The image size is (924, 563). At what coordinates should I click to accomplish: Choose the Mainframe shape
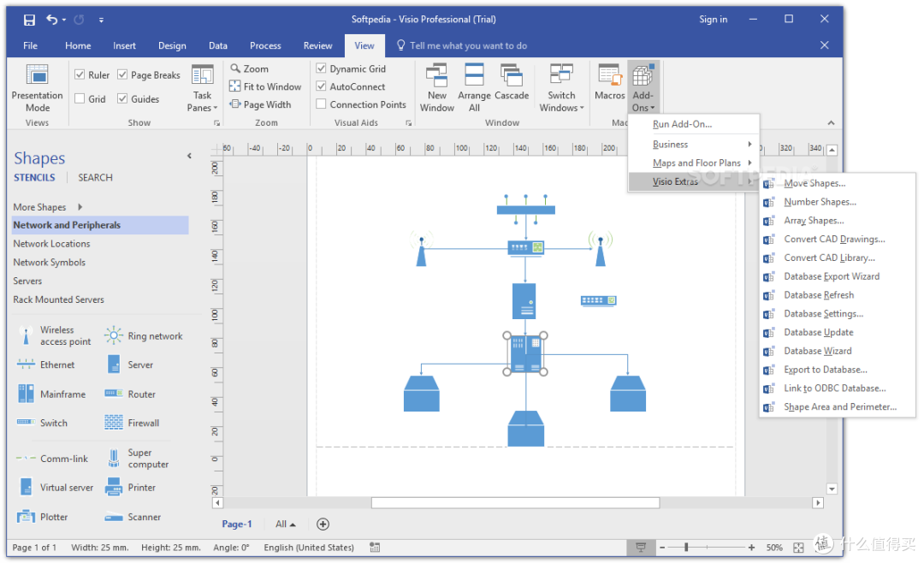click(x=50, y=394)
